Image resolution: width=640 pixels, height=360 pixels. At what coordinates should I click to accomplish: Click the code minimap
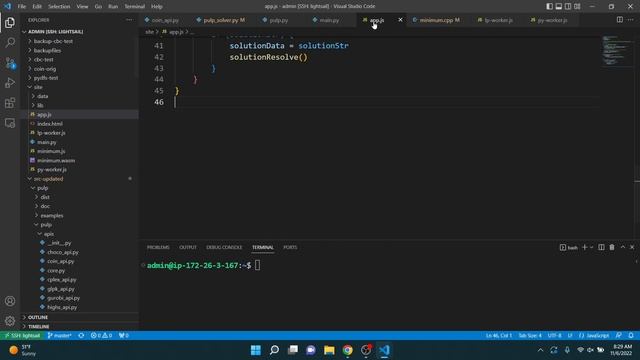(x=617, y=50)
